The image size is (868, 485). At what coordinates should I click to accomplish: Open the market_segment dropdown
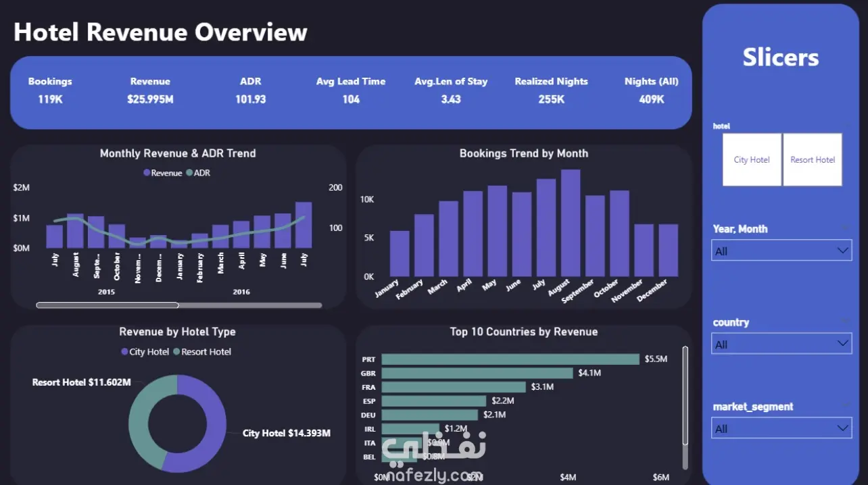click(781, 428)
